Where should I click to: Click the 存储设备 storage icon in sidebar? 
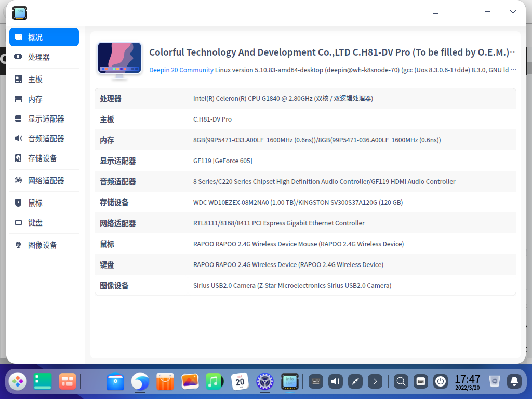(18, 158)
